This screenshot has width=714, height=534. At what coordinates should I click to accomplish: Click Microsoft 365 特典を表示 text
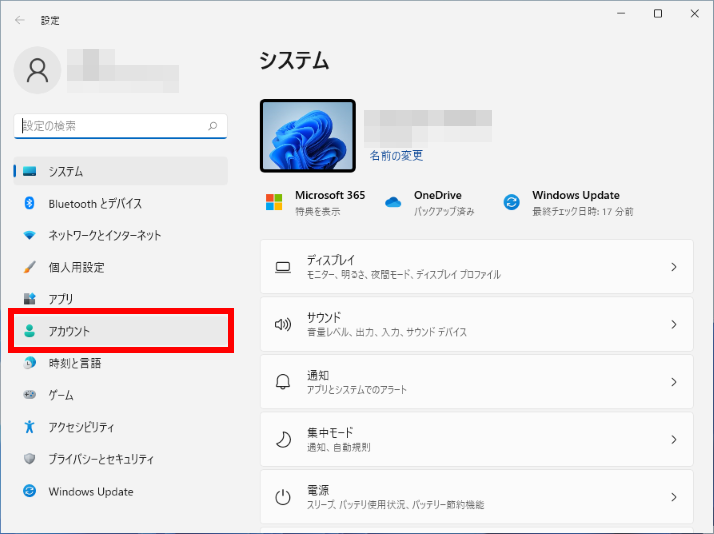click(318, 211)
